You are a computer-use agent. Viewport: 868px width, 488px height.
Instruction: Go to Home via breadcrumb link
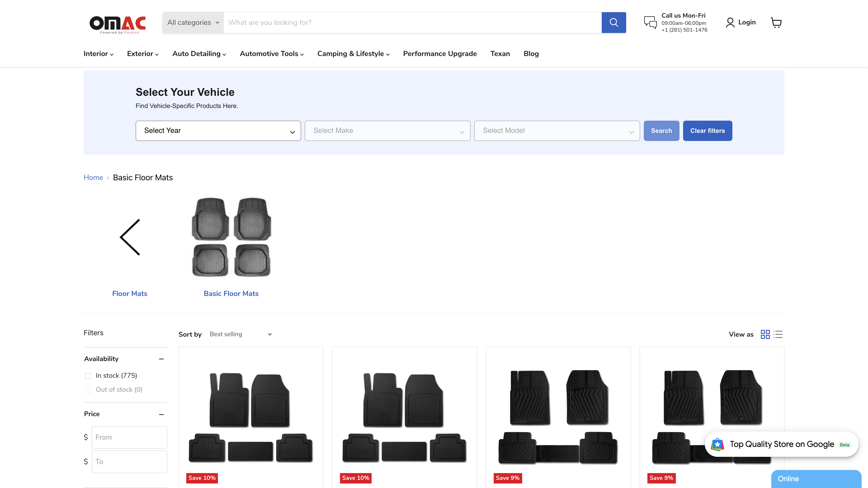93,178
